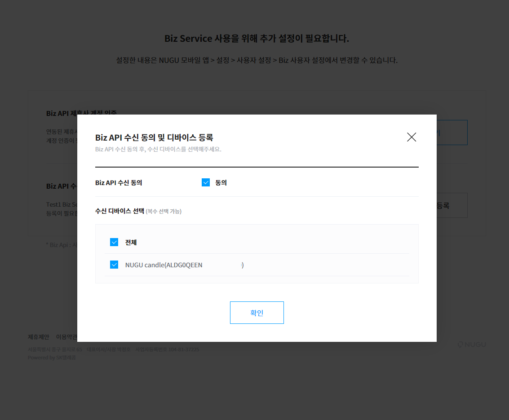Screen dimensions: 509x420
Task: Click the Powered by SK텔레콤 footer text
Action: (x=52, y=358)
